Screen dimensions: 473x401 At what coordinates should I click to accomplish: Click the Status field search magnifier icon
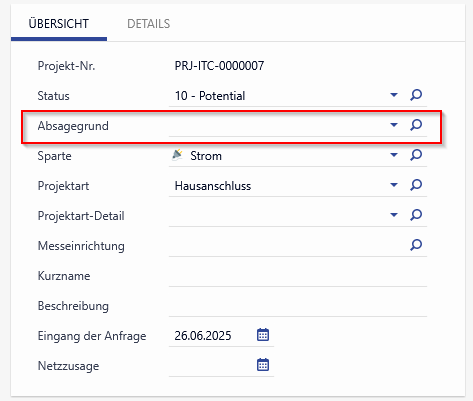point(416,95)
